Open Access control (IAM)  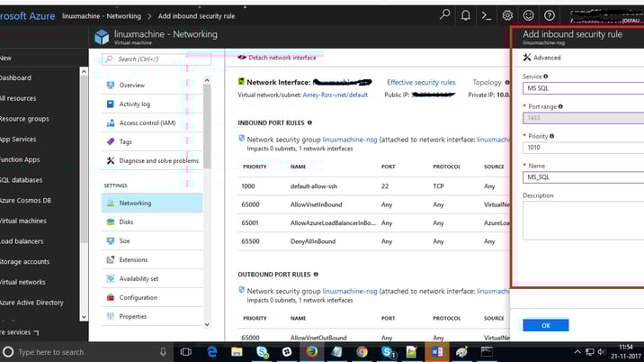(x=152, y=123)
